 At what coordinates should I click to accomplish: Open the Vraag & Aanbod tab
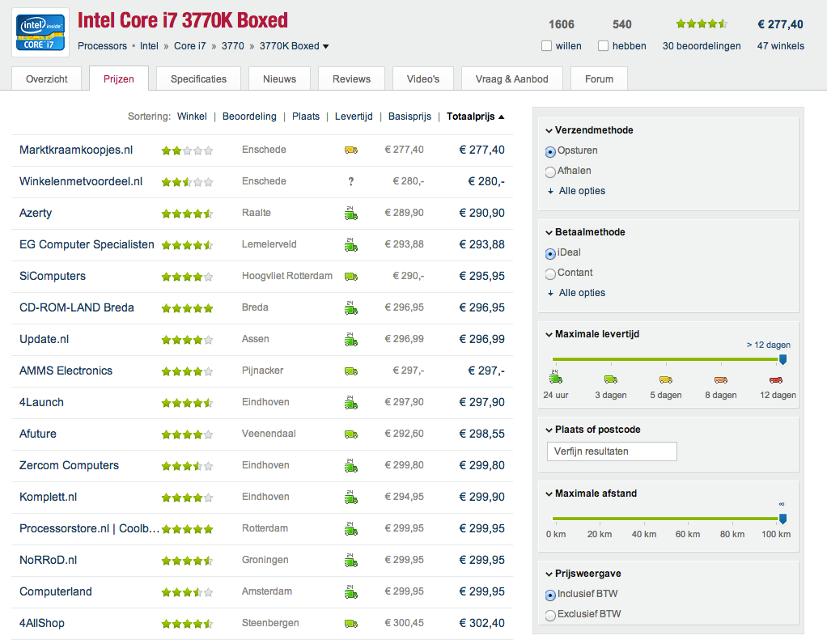coord(511,78)
